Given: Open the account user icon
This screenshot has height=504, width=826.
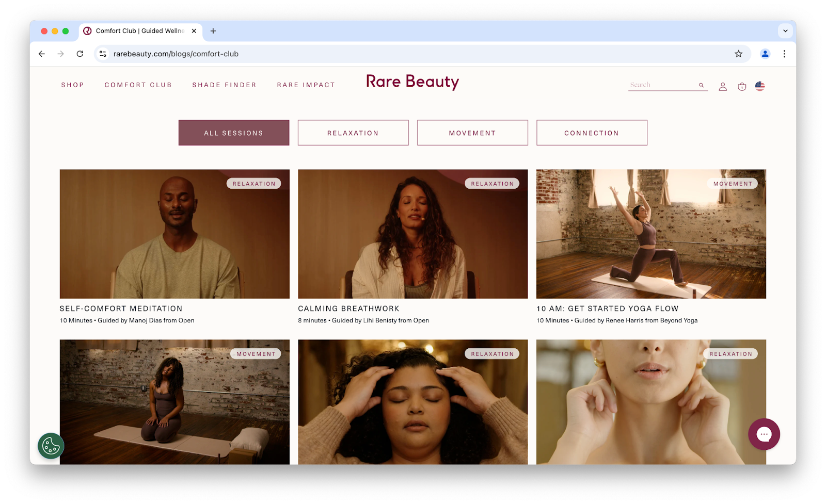Looking at the screenshot, I should tap(723, 87).
